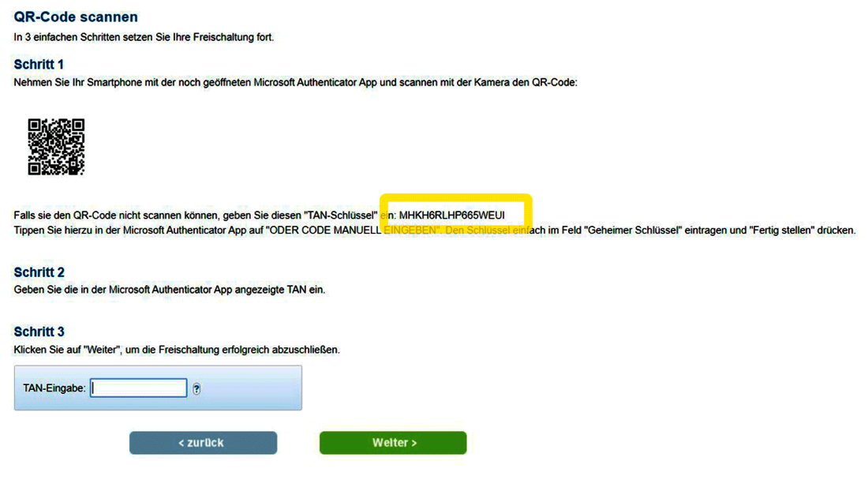Select the Schritt 2 heading
The height and width of the screenshot is (480, 868).
39,272
